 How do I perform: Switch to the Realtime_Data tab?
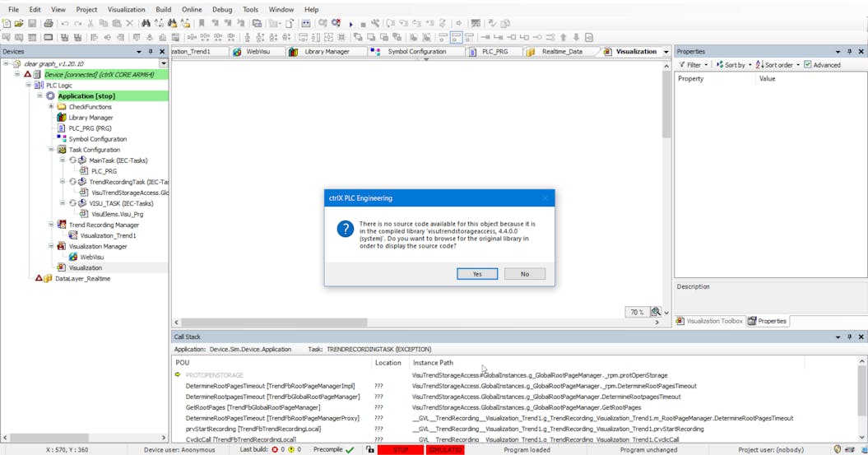pyautogui.click(x=562, y=52)
